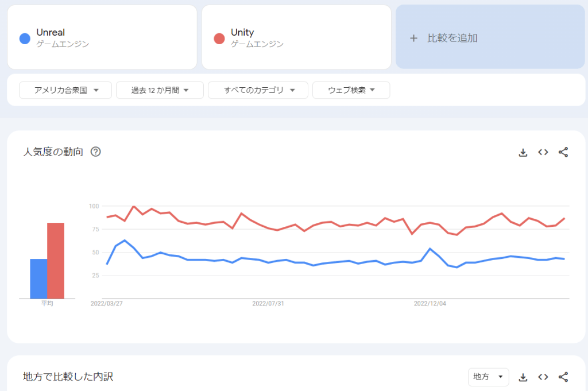Click the red dot beside Unity
Viewport: 588px width, 391px height.
219,38
